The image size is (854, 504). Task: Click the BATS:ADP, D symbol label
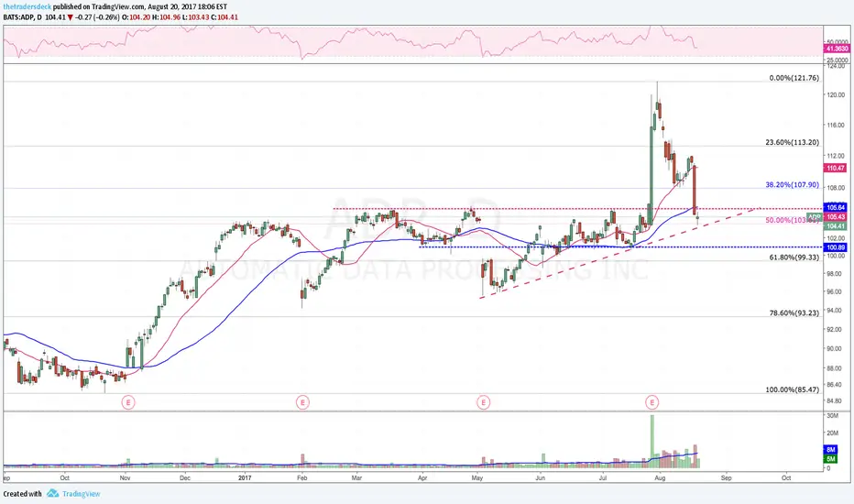22,17
